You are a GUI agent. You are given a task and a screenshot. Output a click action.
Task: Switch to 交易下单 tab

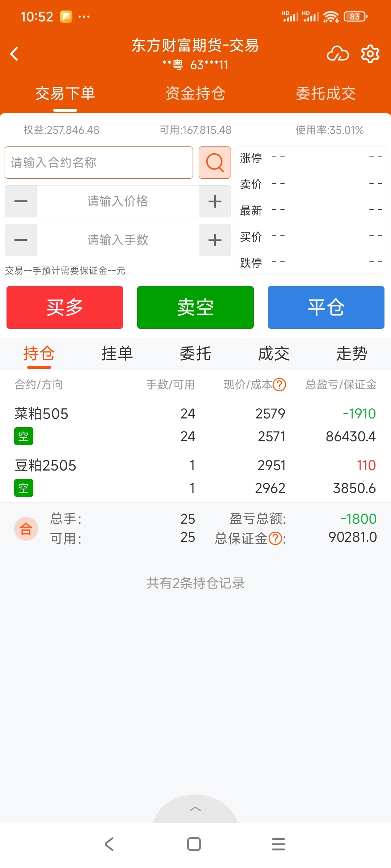point(65,94)
